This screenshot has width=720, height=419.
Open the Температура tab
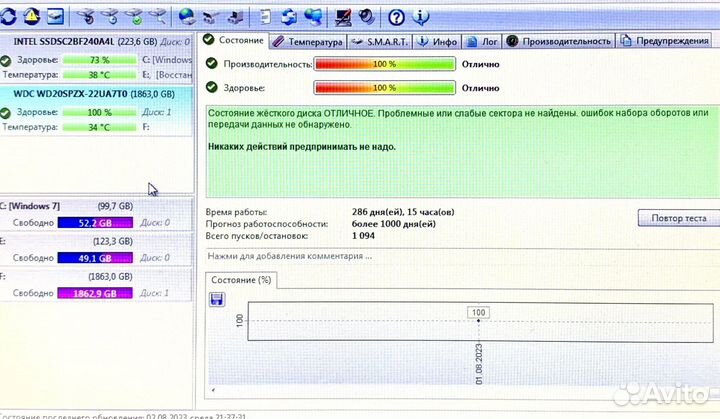(308, 42)
